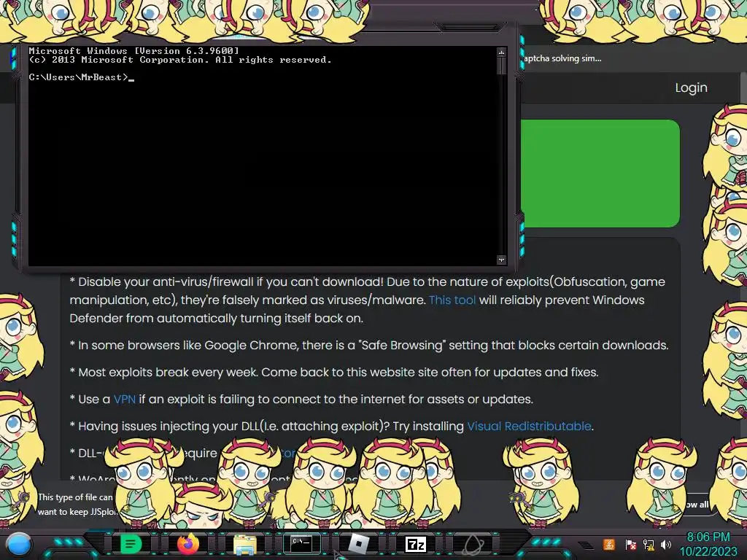Click the large green download button
Image resolution: width=747 pixels, height=560 pixels.
point(600,174)
